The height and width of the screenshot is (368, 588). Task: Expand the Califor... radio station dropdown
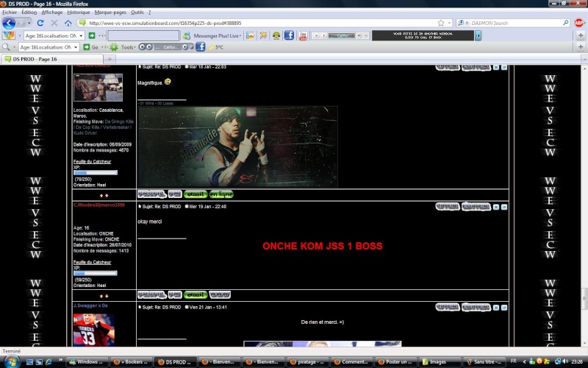[x=179, y=47]
